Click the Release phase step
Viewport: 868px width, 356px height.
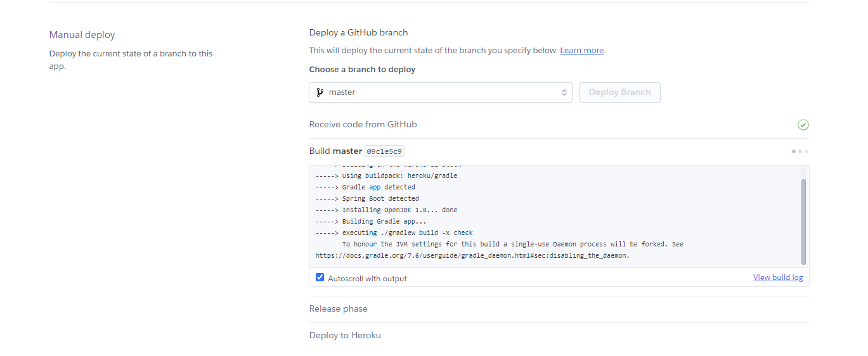339,309
